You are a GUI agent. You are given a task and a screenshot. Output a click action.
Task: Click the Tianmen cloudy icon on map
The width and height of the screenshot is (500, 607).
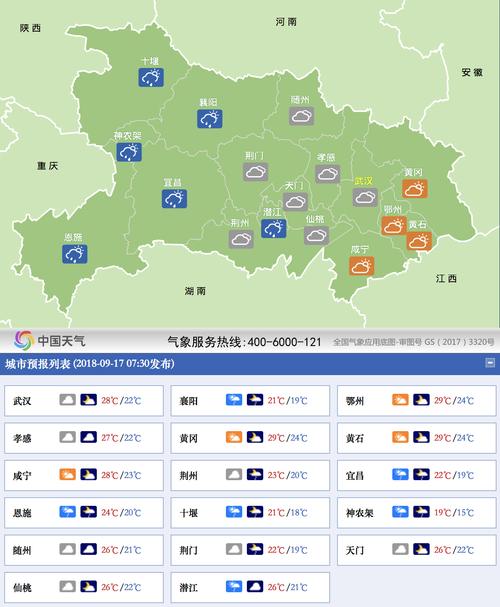[x=295, y=201]
